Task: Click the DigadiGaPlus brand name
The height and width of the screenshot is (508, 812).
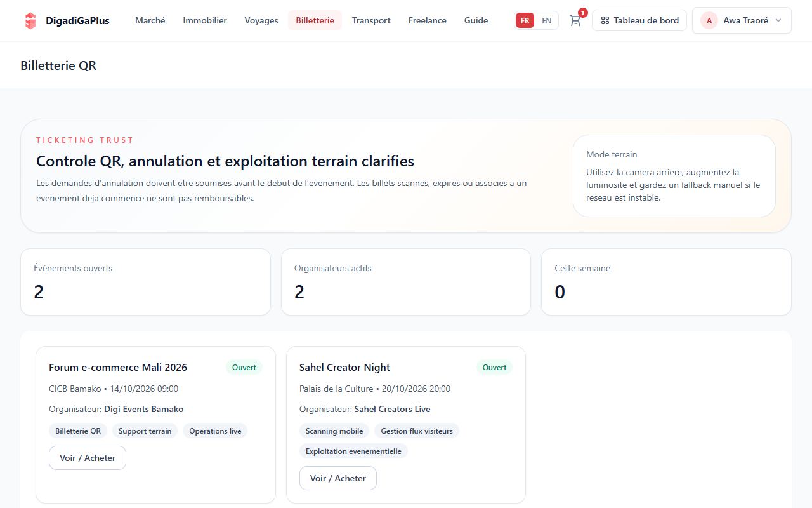Action: (77, 20)
